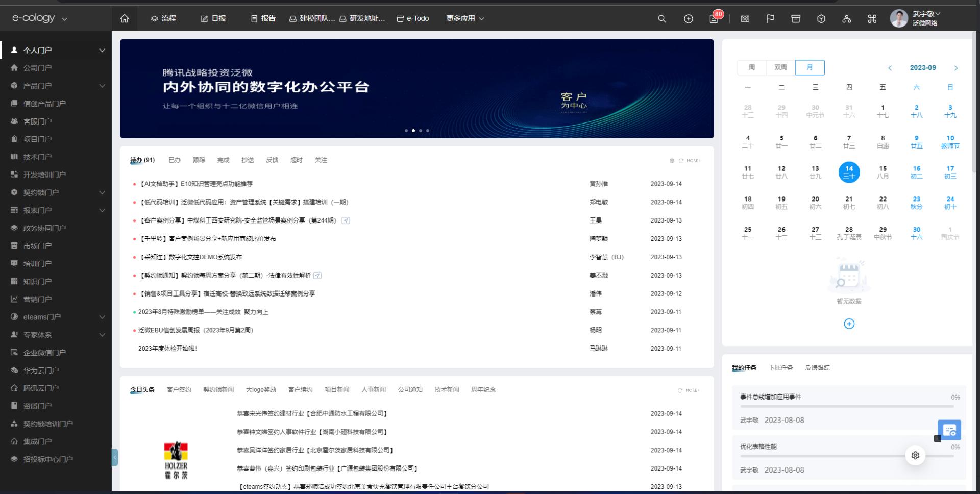Expand 产品门户 sidebar chevron
The height and width of the screenshot is (494, 980).
click(x=102, y=86)
